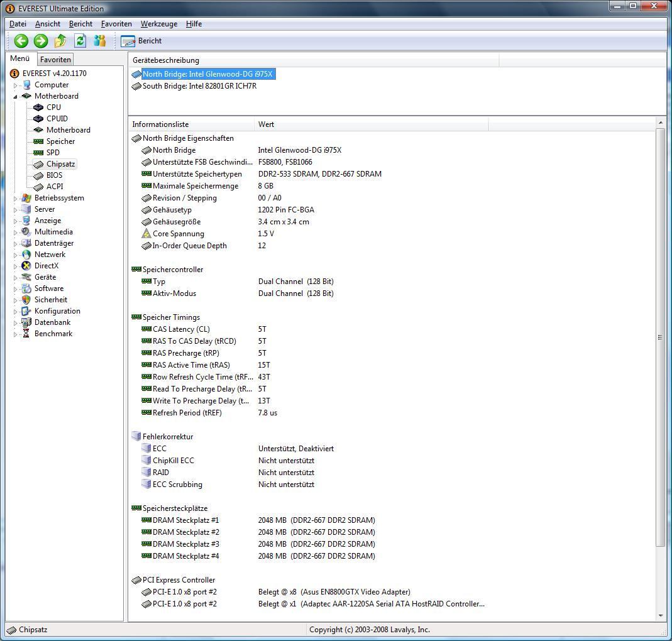The height and width of the screenshot is (641, 672).
Task: Click the green Forward arrow button
Action: [x=41, y=41]
